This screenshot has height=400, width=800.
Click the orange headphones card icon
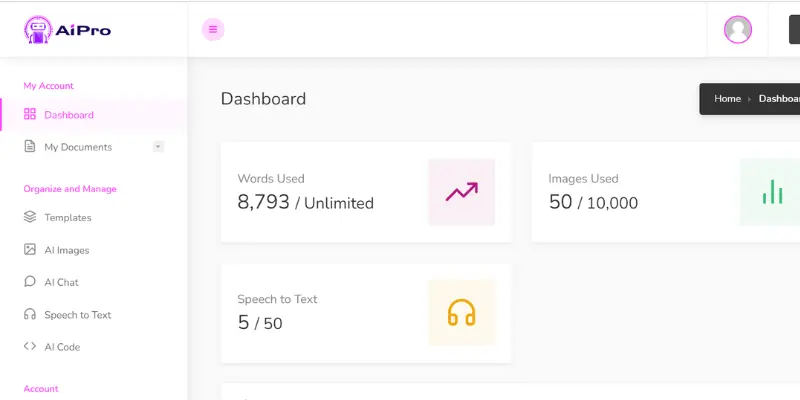click(x=461, y=312)
